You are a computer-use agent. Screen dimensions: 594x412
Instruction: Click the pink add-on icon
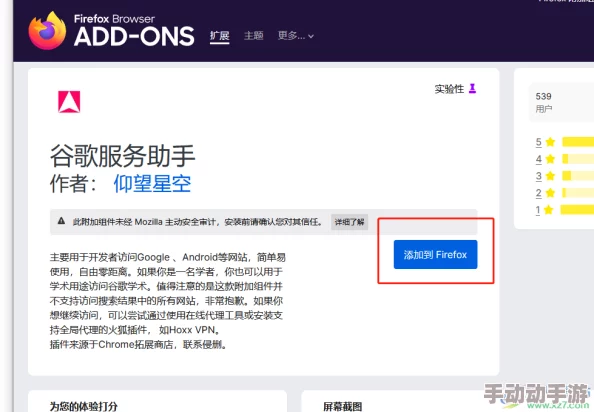point(69,102)
